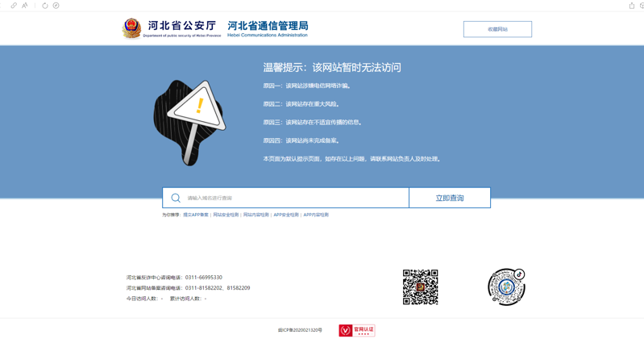Click the 为你推荐 label
The height and width of the screenshot is (339, 644).
[x=171, y=215]
